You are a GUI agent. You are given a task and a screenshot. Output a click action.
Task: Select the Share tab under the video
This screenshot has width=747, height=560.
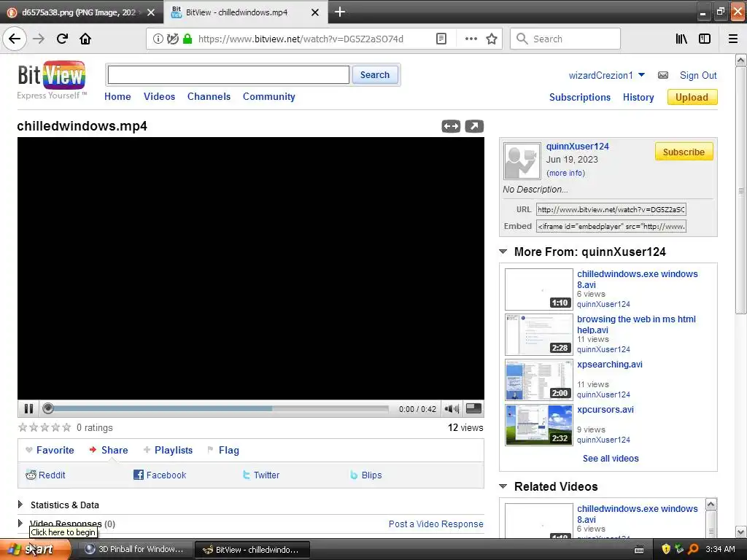coord(109,450)
